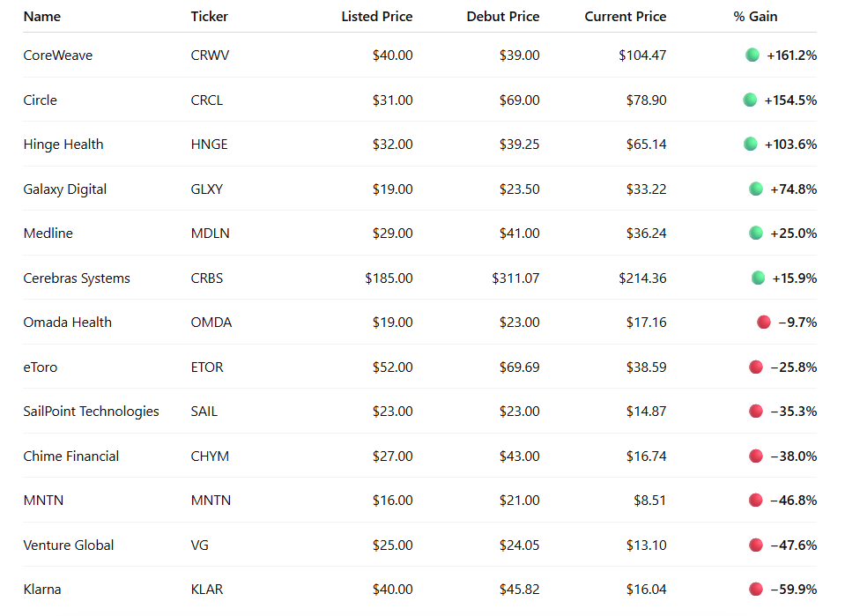Click the green dot beside CoreWeave's +161.2%
The width and height of the screenshot is (845, 616).
pyautogui.click(x=752, y=55)
